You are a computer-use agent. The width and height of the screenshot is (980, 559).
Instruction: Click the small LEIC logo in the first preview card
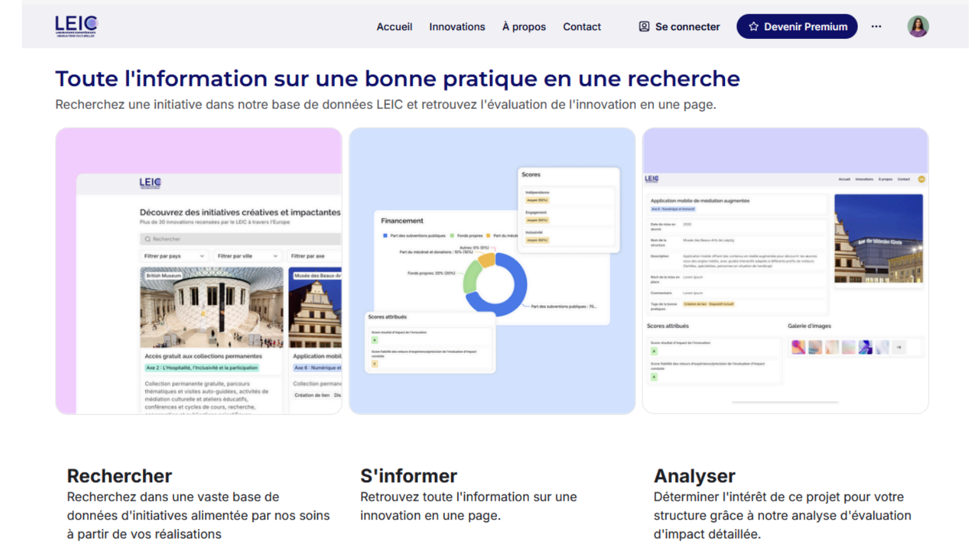(x=150, y=182)
